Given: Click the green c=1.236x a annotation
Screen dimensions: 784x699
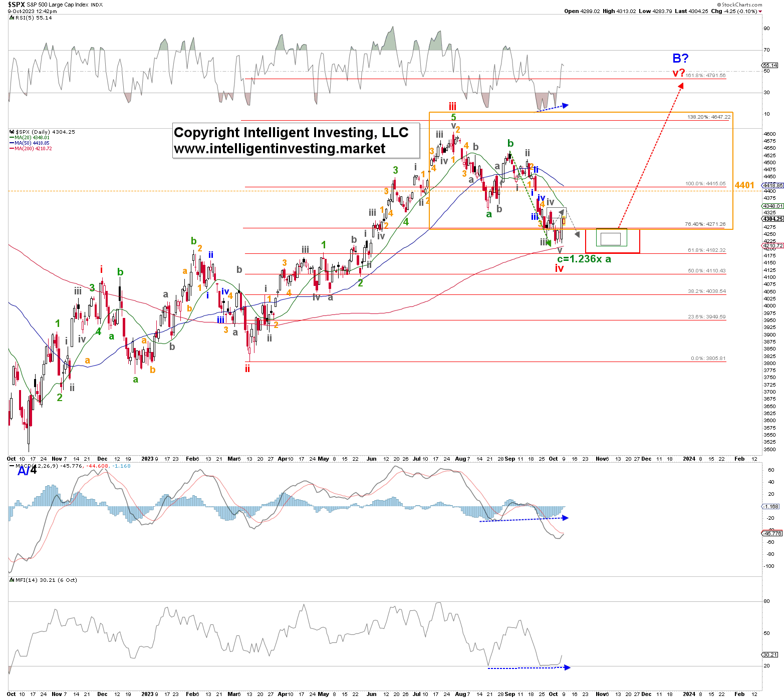Looking at the screenshot, I should tap(584, 259).
